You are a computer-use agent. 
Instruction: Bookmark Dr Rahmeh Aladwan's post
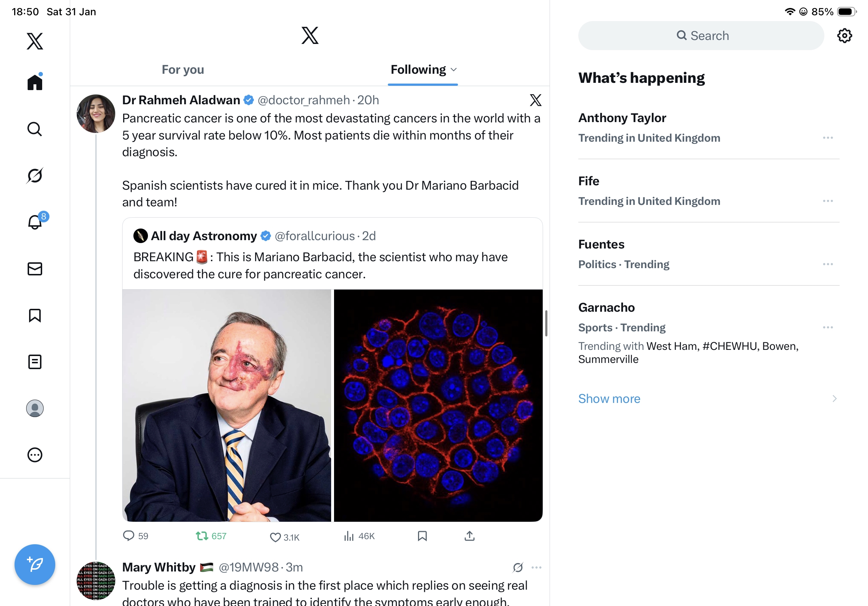[x=422, y=536]
